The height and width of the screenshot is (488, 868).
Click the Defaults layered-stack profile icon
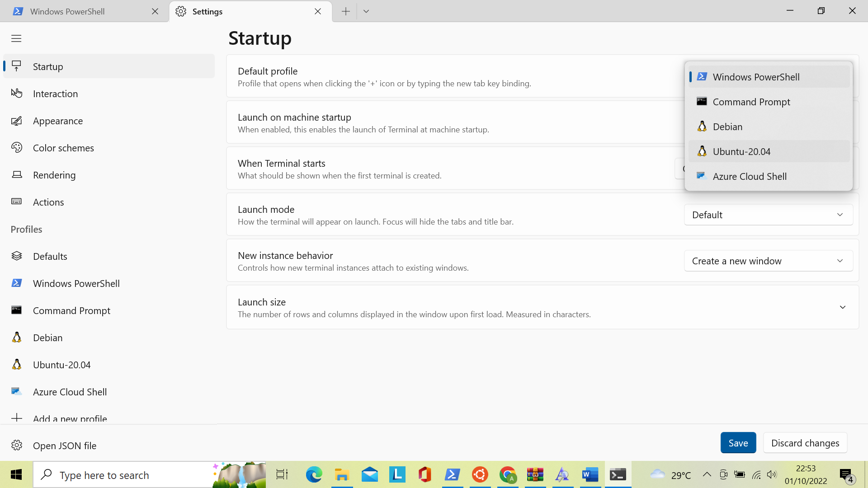pos(17,256)
